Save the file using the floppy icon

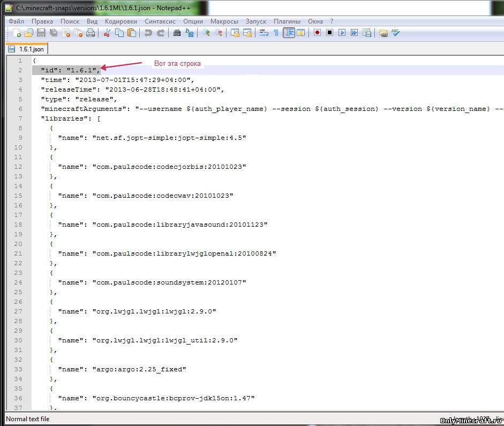point(41,33)
